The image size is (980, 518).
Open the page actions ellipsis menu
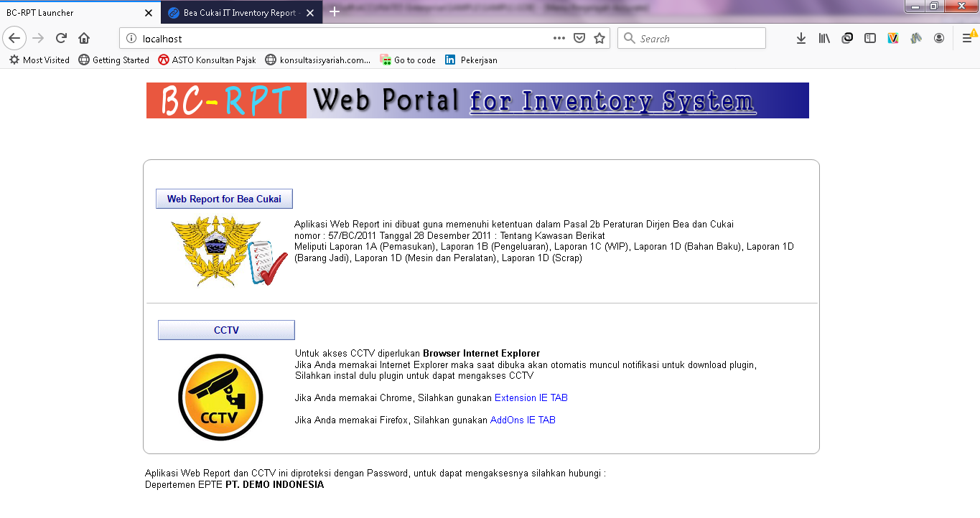click(559, 38)
